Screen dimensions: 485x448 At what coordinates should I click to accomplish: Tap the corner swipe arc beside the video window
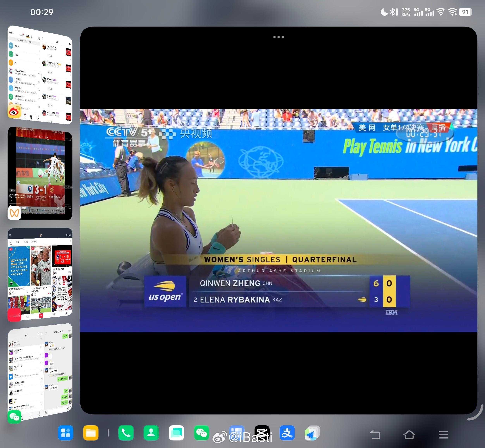tap(475, 413)
